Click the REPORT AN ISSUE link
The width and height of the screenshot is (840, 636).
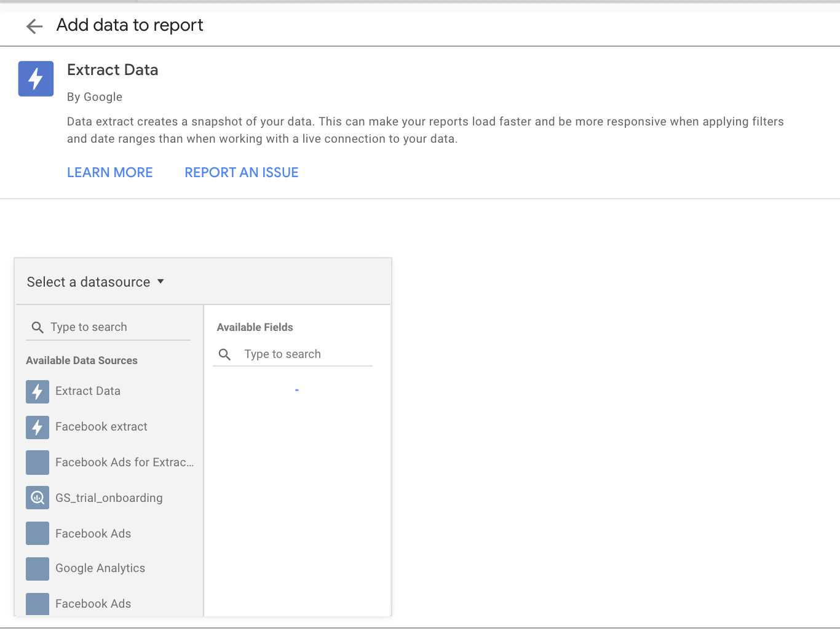(242, 173)
